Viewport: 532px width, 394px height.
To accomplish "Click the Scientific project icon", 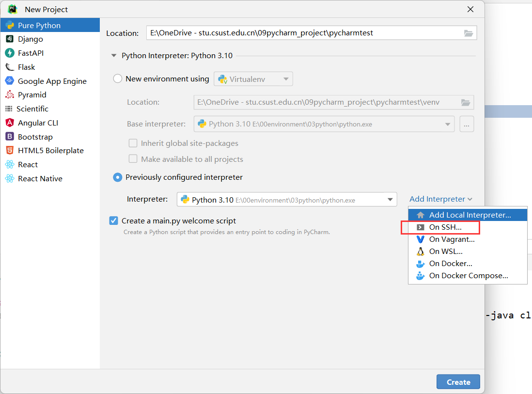I will [9, 109].
